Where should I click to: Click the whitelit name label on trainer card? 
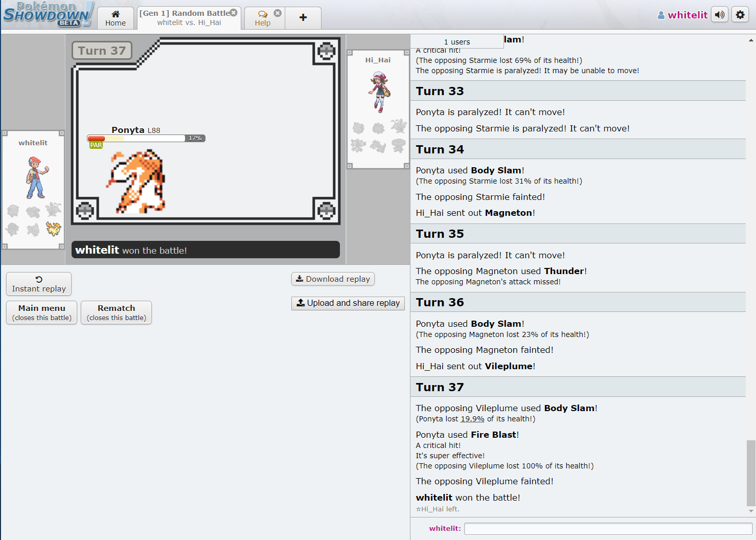(33, 143)
